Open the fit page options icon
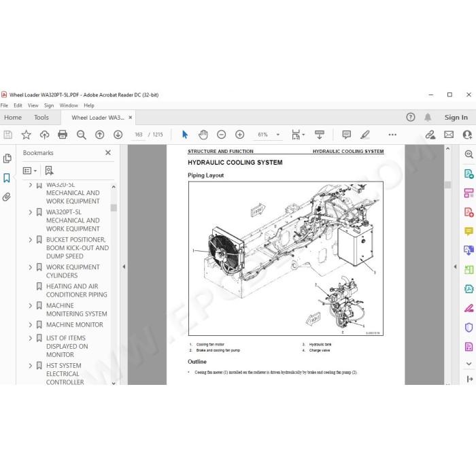The width and height of the screenshot is (476, 476). pos(298,135)
